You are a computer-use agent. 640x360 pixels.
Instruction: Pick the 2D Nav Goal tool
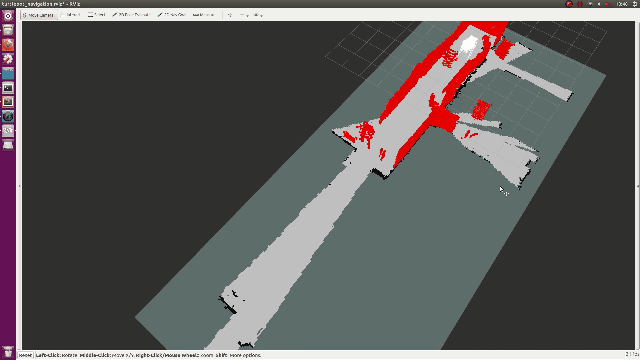(172, 15)
